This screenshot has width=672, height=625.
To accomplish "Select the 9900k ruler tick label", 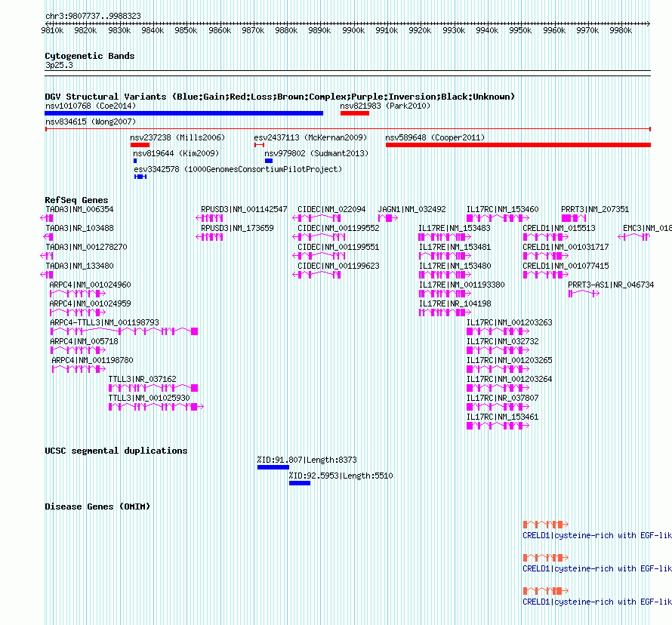I will tap(353, 30).
